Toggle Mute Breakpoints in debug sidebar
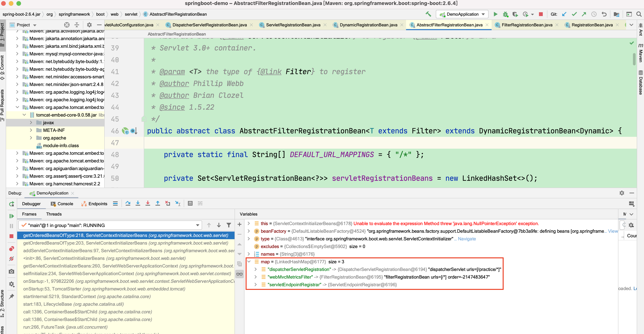644x334 pixels. click(11, 259)
